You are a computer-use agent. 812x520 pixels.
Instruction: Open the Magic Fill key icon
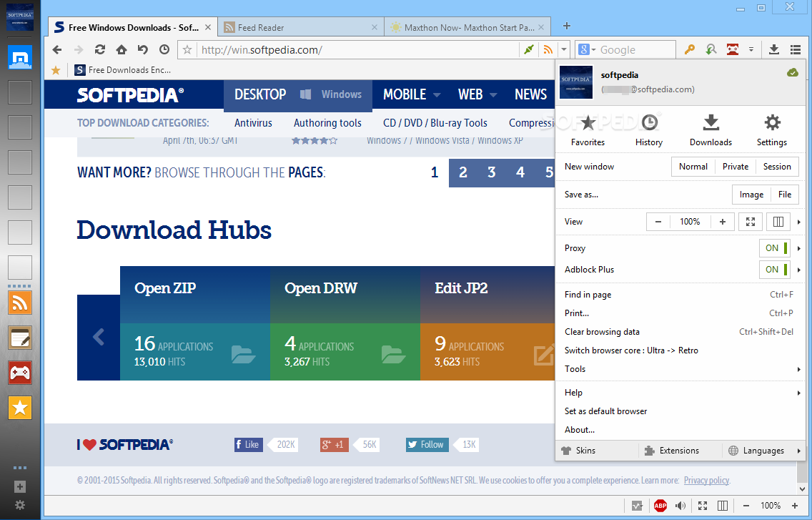pyautogui.click(x=689, y=49)
